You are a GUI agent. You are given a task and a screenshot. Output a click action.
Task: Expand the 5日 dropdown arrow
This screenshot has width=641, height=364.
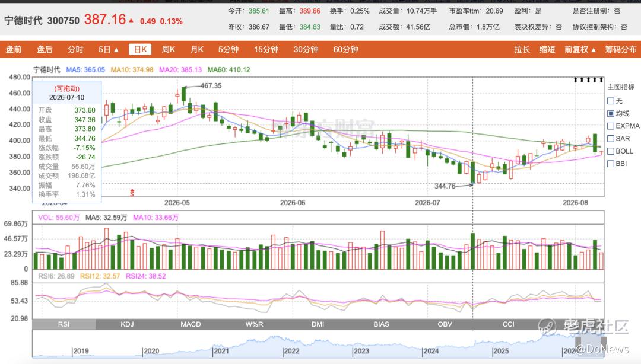[116, 50]
